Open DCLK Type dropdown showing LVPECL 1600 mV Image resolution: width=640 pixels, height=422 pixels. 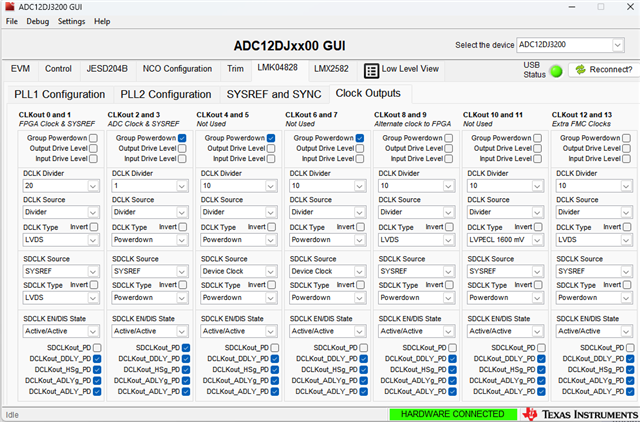pyautogui.click(x=505, y=240)
